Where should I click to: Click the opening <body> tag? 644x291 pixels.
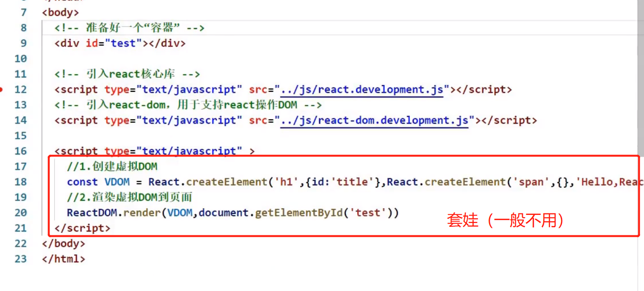[61, 12]
